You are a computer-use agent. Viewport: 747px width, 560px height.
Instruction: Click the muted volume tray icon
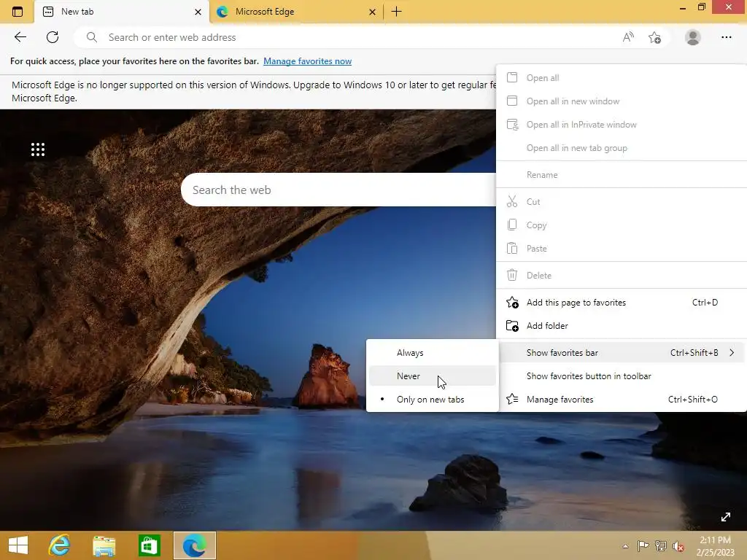point(678,546)
